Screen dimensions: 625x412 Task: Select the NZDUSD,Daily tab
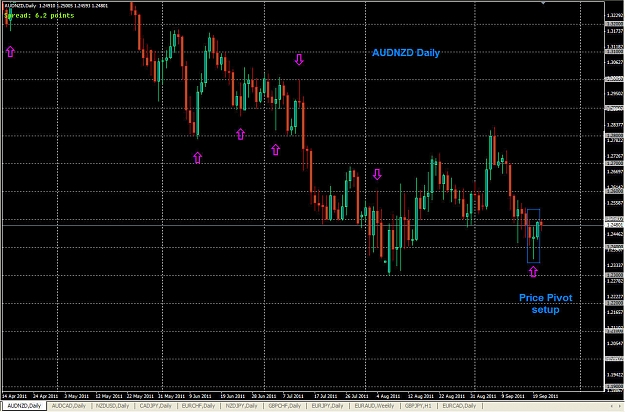(x=112, y=406)
